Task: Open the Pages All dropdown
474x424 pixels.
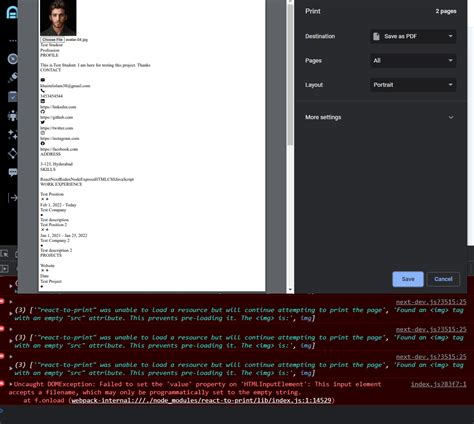Action: click(413, 61)
